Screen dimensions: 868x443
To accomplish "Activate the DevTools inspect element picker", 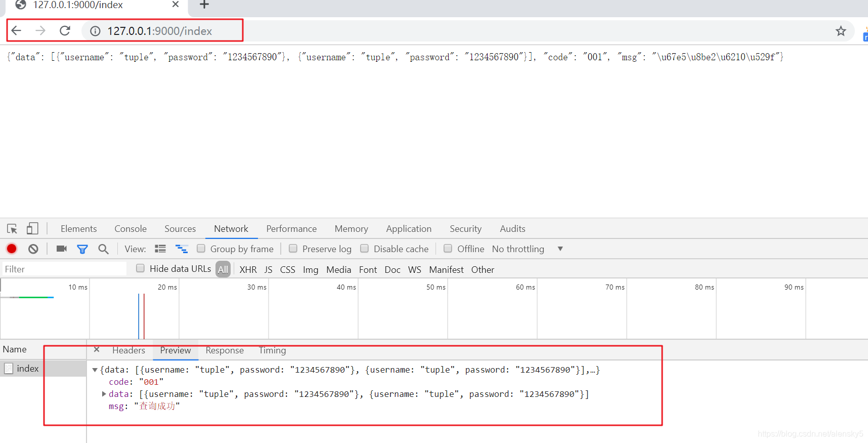I will click(12, 229).
